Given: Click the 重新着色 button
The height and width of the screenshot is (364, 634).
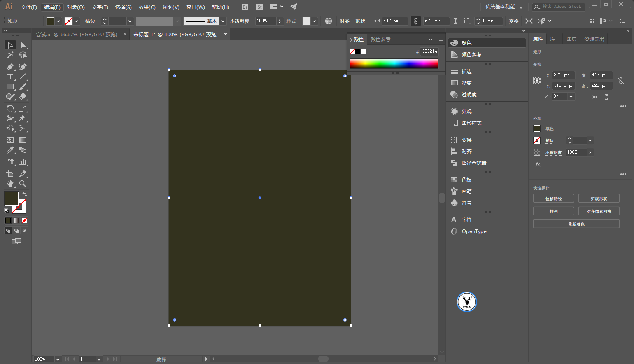Looking at the screenshot, I should pyautogui.click(x=576, y=224).
